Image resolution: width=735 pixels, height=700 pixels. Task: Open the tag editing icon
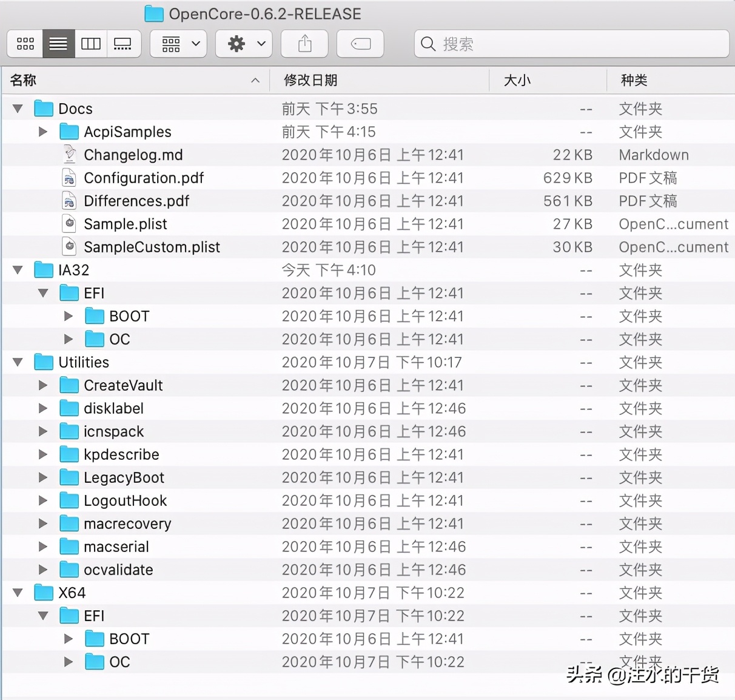[x=360, y=43]
